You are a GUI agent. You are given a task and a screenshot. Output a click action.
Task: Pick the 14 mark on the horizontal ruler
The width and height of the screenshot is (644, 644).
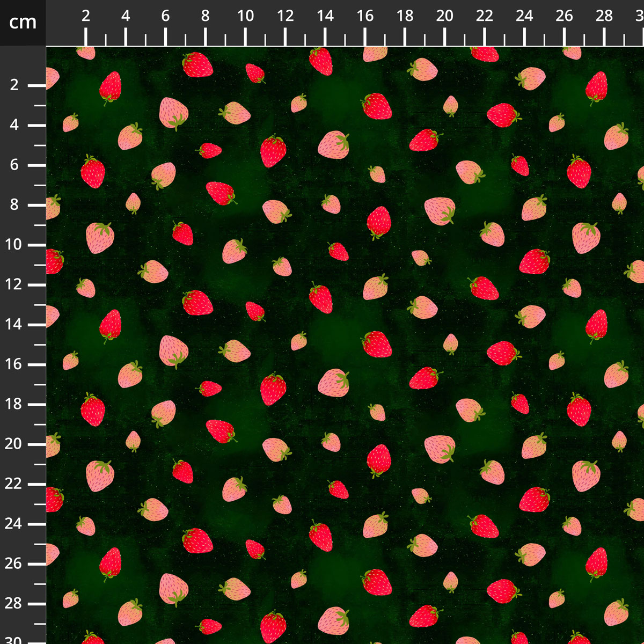[x=325, y=16]
